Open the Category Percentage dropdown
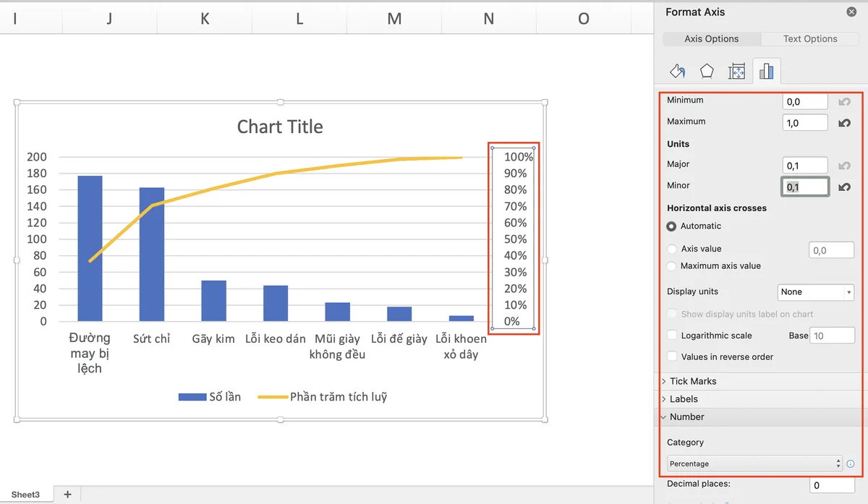This screenshot has height=504, width=868. [x=754, y=464]
